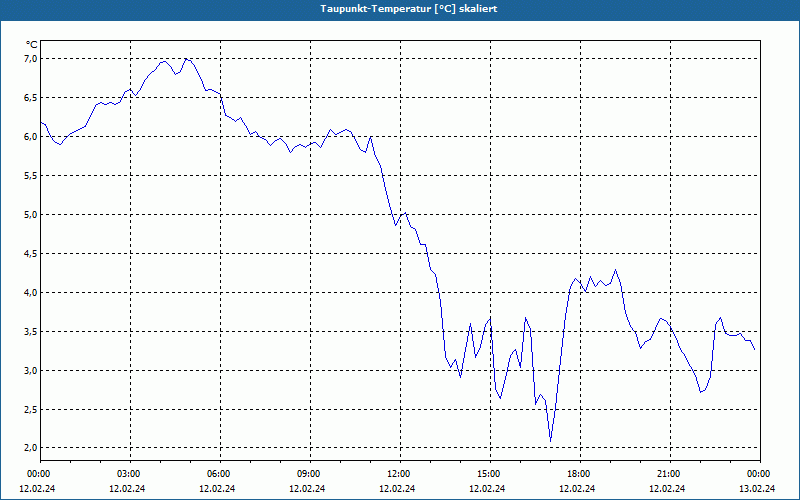Click the '12.02.24' date beneath 09:00
The width and height of the screenshot is (800, 500).
(307, 488)
